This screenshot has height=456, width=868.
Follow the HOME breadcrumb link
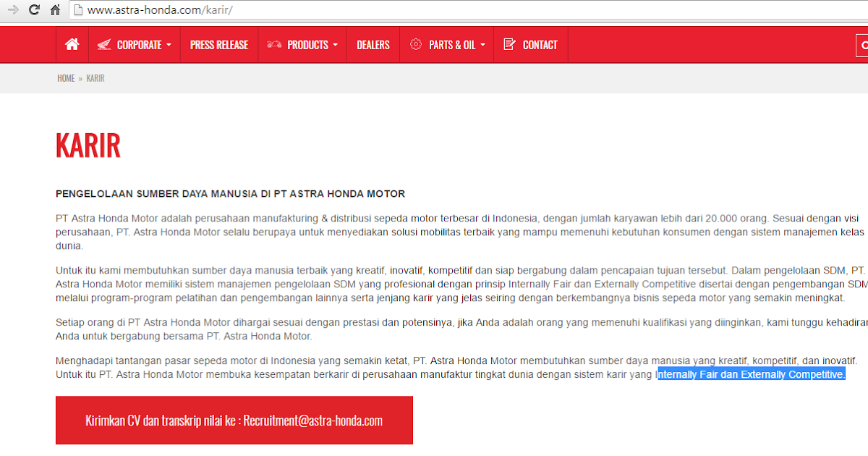(x=66, y=78)
